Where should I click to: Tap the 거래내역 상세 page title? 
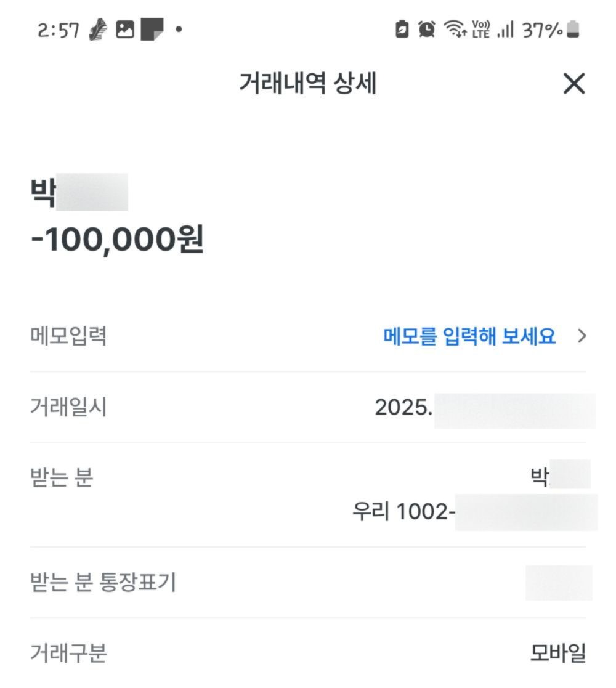coord(307,84)
